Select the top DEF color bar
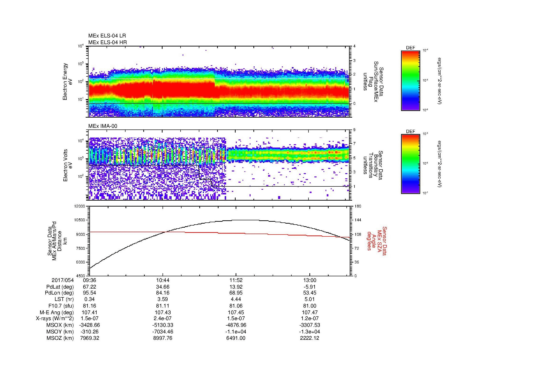555x392 pixels. coord(410,81)
